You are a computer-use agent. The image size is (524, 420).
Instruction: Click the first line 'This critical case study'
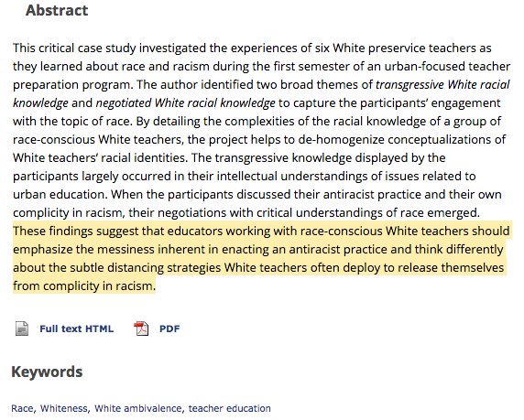tap(252, 48)
